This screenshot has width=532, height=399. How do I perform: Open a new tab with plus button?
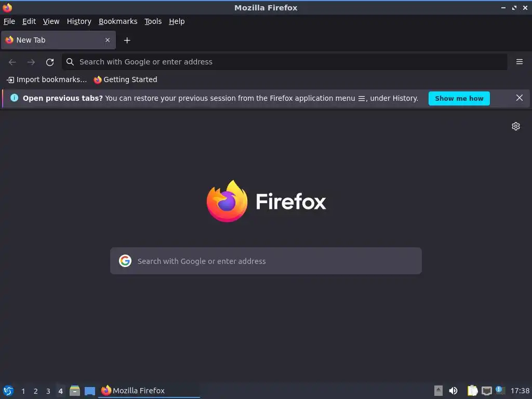[127, 41]
